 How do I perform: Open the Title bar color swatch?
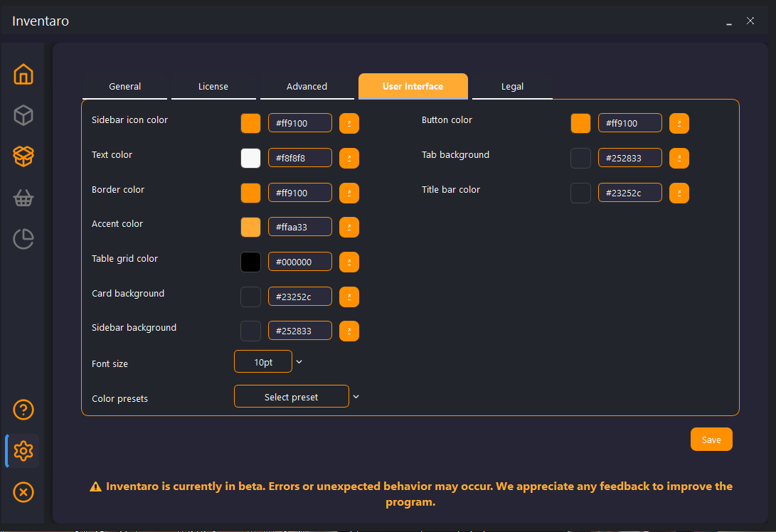[x=580, y=193]
